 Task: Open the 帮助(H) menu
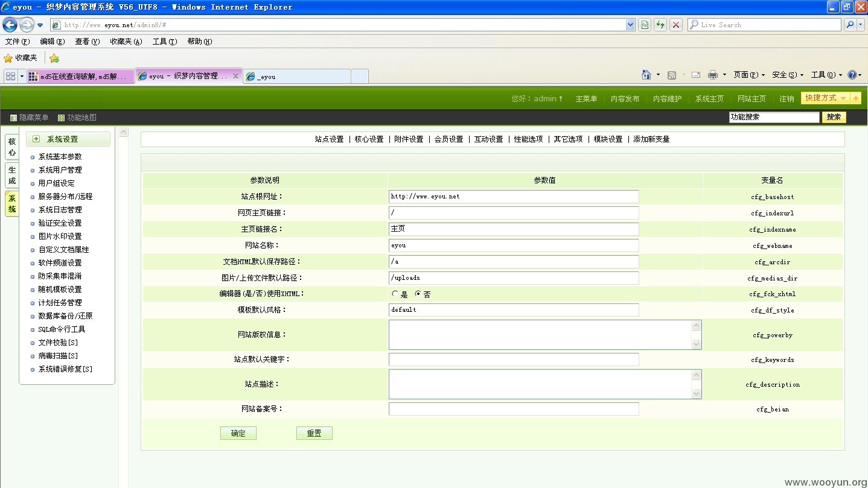200,42
